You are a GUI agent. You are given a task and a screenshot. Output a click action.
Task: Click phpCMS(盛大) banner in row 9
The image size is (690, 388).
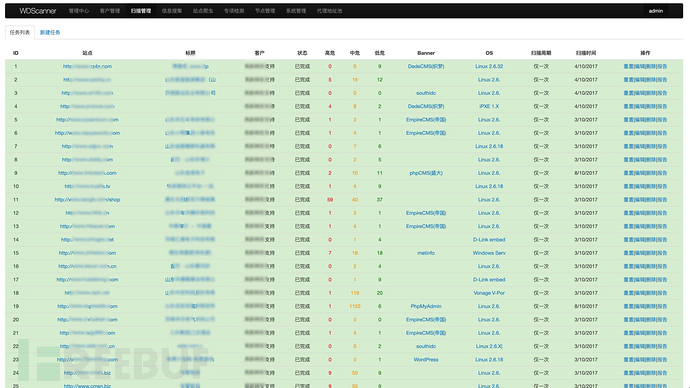coord(426,173)
